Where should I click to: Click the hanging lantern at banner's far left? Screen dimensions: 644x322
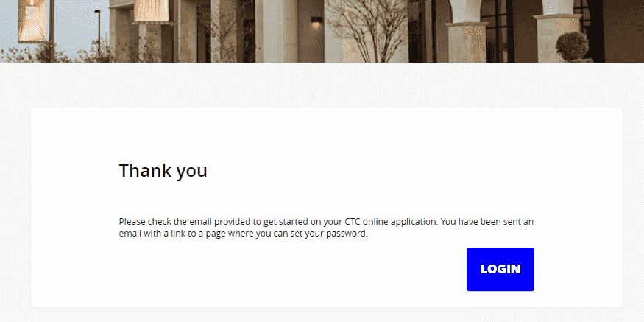32,20
